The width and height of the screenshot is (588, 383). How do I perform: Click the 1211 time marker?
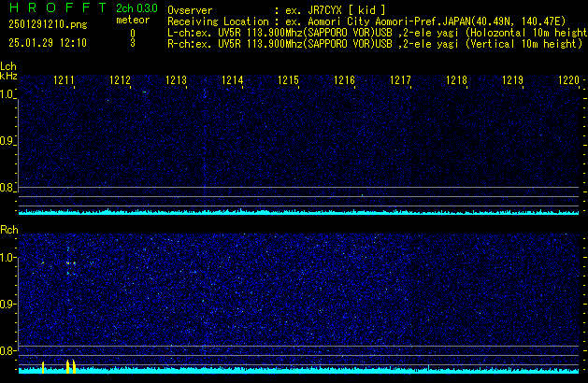click(64, 80)
